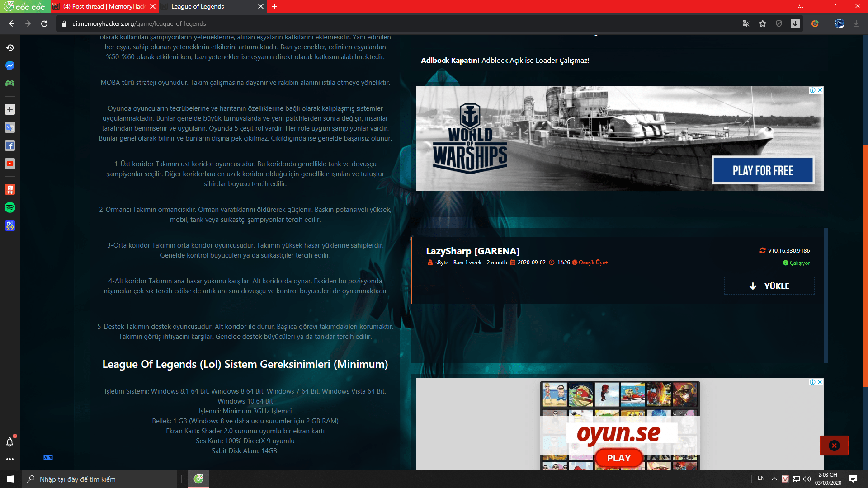868x488 pixels.
Task: Open the sidebar three-dots menu
Action: coord(10,459)
